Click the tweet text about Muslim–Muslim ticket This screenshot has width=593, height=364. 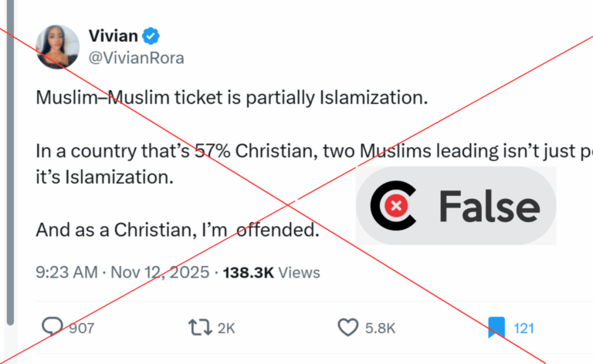tap(232, 98)
